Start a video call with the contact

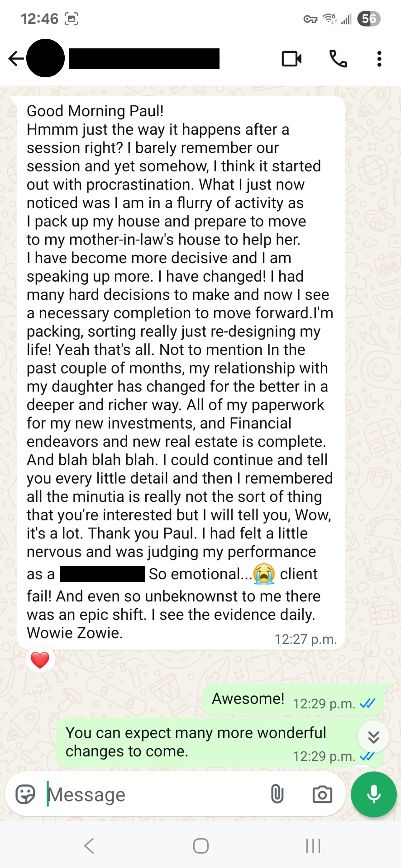(x=291, y=59)
